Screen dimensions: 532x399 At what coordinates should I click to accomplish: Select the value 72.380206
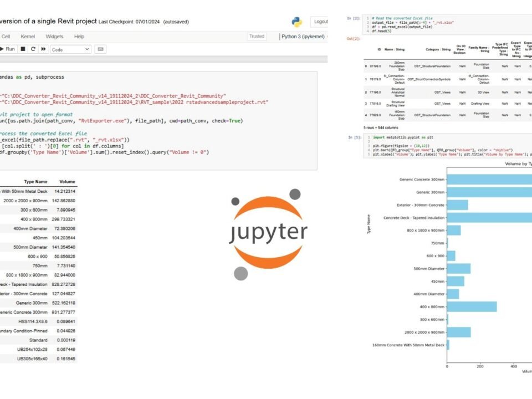click(x=65, y=229)
